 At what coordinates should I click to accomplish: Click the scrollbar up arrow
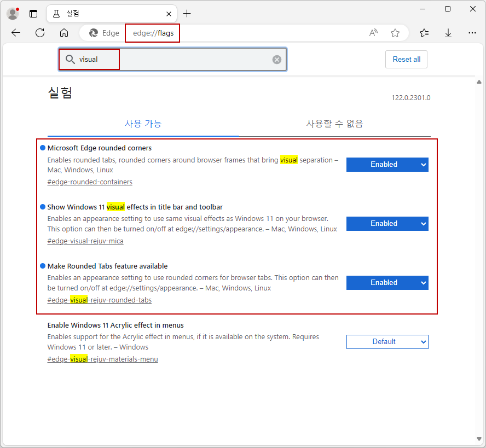click(x=479, y=82)
